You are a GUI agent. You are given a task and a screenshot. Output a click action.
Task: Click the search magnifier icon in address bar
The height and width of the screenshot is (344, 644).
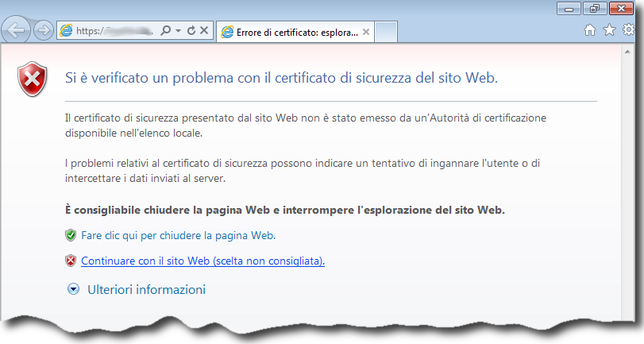[165, 31]
